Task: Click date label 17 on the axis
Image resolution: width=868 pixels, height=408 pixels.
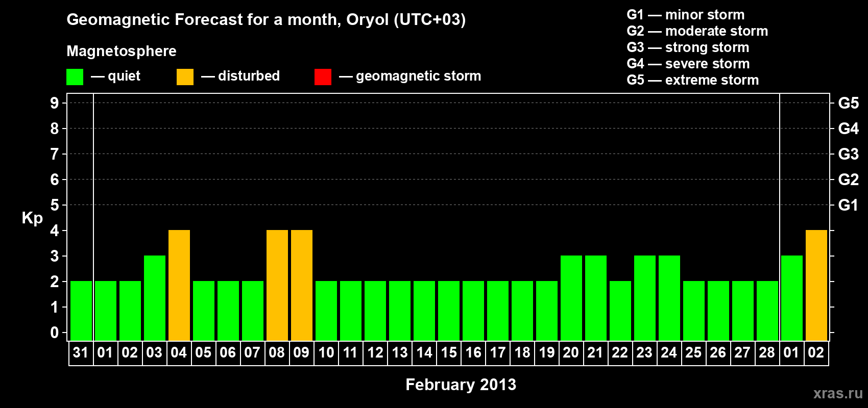Action: 497,352
